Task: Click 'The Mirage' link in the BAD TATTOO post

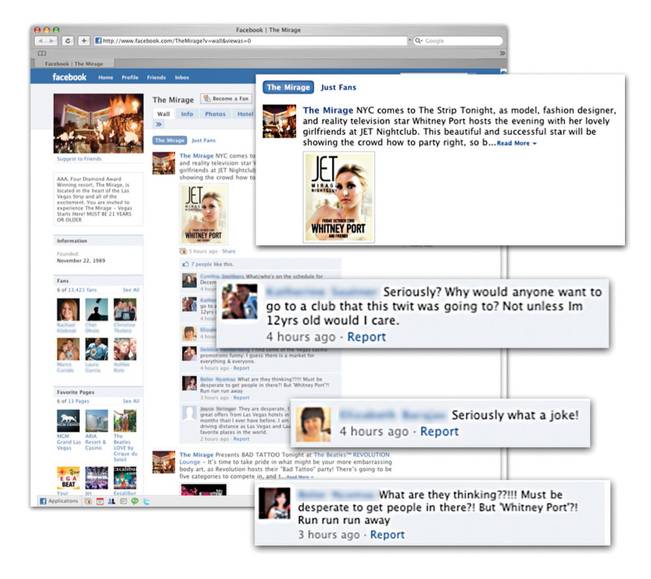Action: tap(196, 455)
